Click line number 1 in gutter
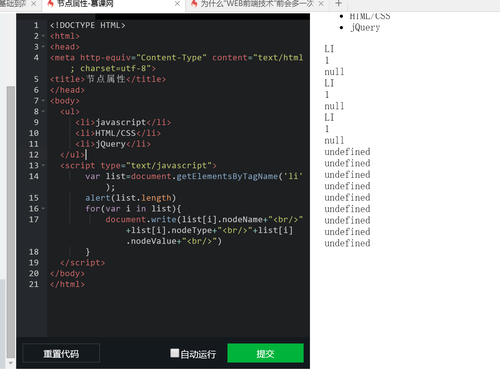This screenshot has width=500, height=373. pyautogui.click(x=36, y=25)
